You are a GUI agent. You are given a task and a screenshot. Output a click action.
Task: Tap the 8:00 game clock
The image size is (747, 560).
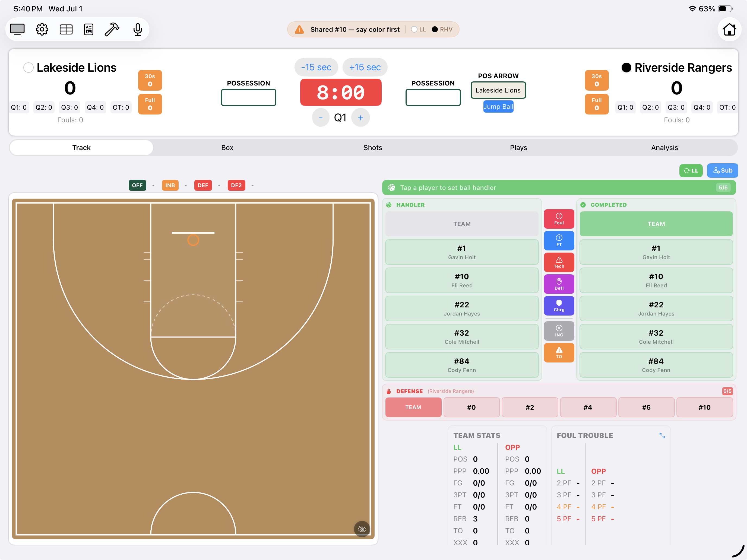(341, 92)
